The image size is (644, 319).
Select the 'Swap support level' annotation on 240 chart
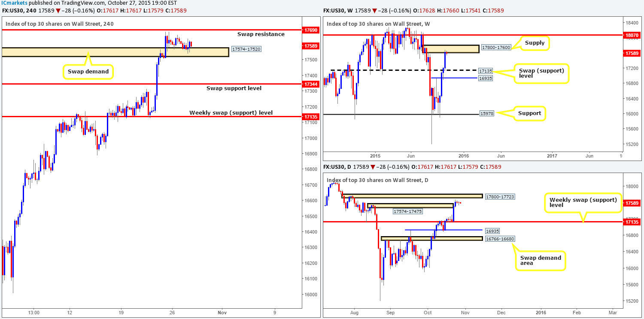pos(234,88)
